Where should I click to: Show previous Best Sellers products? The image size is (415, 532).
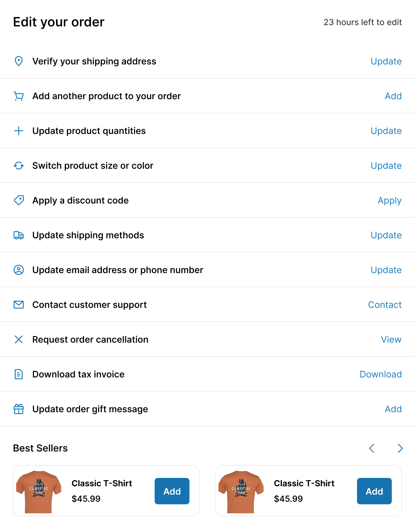pyautogui.click(x=372, y=448)
